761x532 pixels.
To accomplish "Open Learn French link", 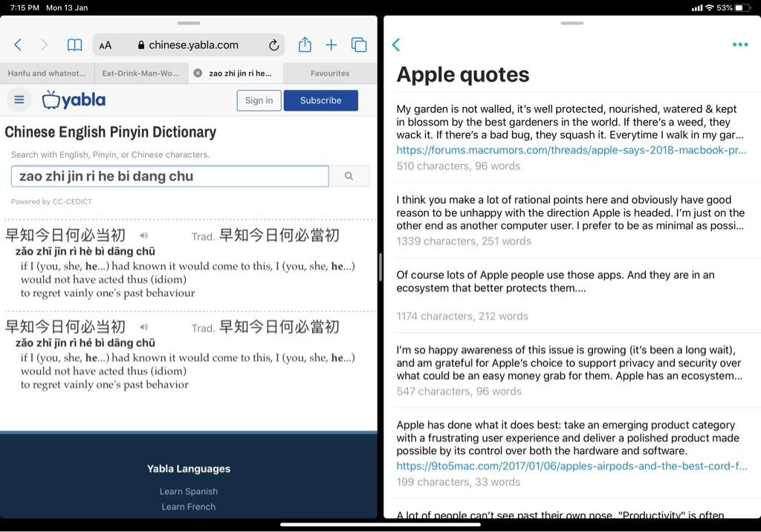I will pos(189,507).
